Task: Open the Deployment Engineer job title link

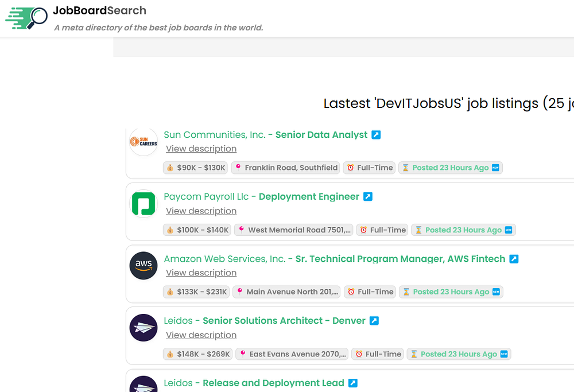Action: point(309,197)
